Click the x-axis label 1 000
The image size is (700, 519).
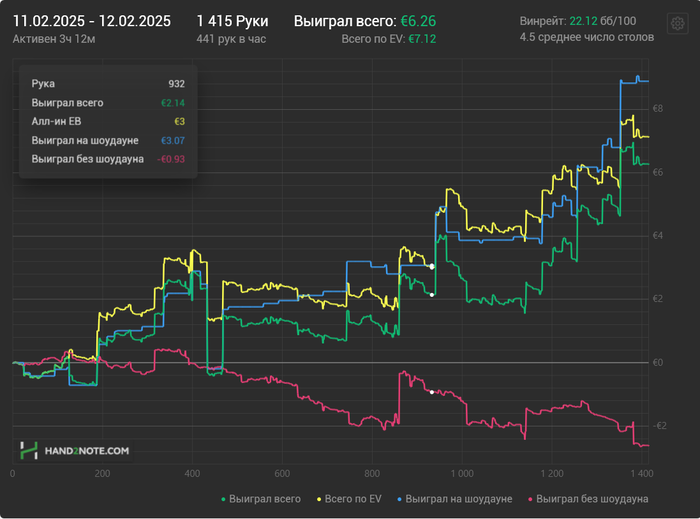pyautogui.click(x=462, y=473)
